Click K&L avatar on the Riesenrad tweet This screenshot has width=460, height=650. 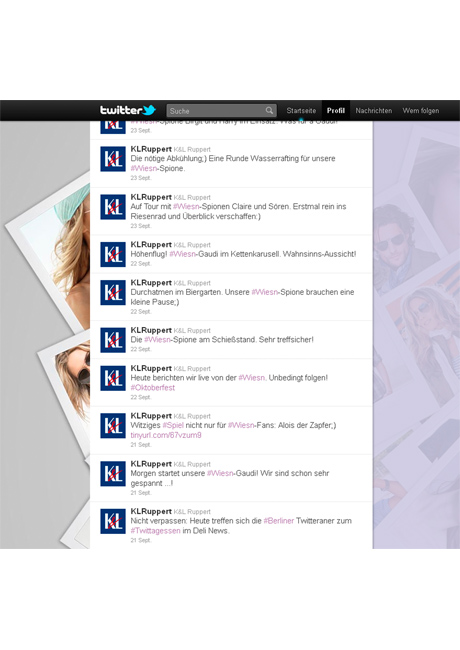pyautogui.click(x=113, y=207)
